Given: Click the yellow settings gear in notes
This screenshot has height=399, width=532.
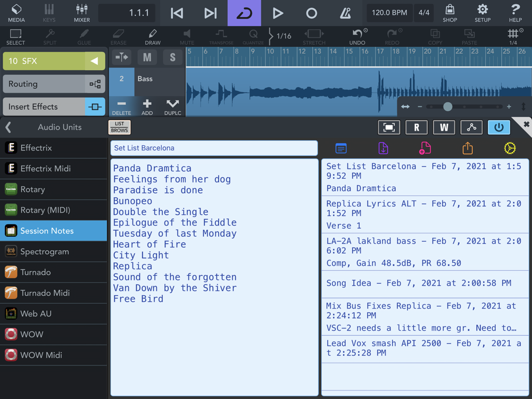Looking at the screenshot, I should [510, 148].
